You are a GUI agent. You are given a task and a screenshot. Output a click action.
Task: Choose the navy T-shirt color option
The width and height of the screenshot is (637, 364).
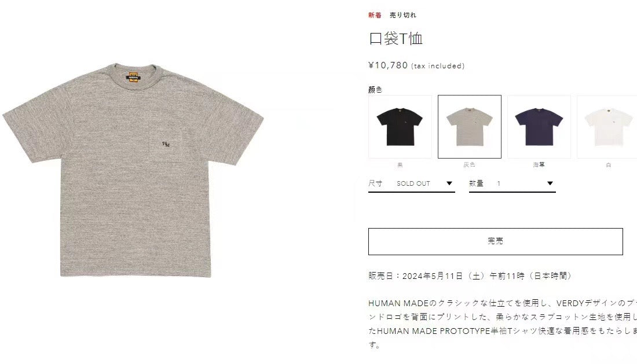coord(539,127)
